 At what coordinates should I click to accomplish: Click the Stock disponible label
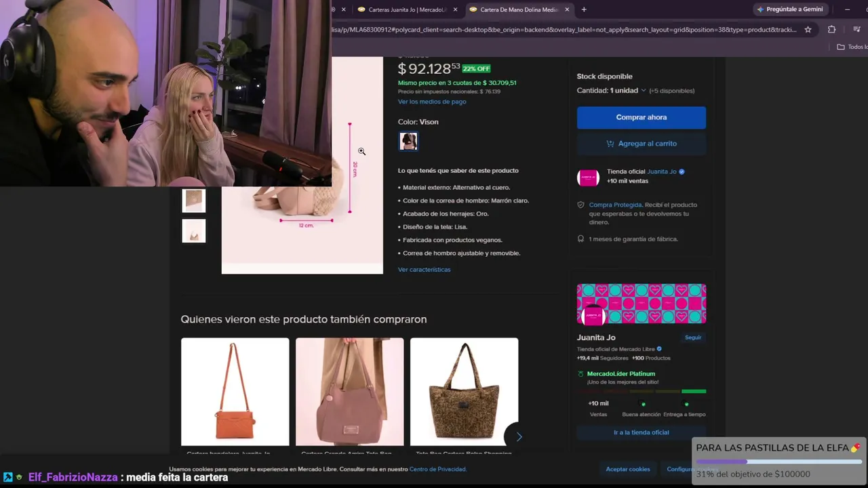coord(604,77)
